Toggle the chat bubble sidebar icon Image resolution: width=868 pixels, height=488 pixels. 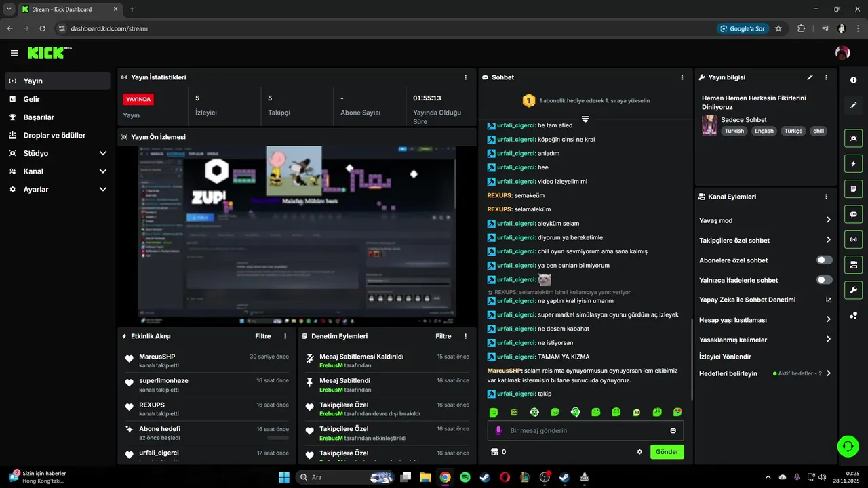854,214
